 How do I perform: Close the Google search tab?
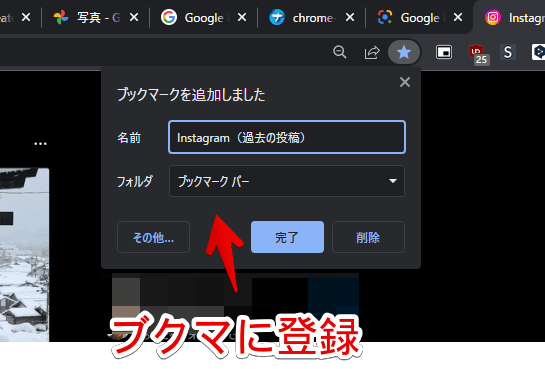[242, 17]
